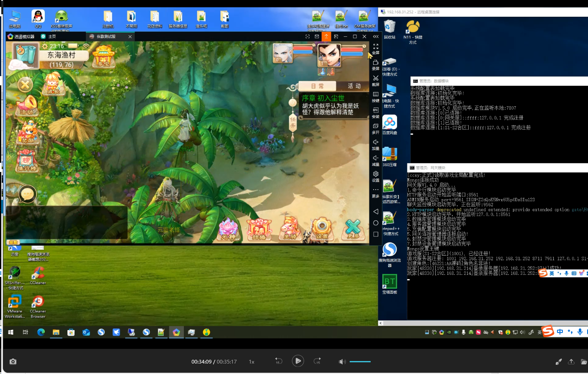Open the 更多 three-dots icon in sidebar
Image resolution: width=588 pixels, height=374 pixels.
pyautogui.click(x=376, y=192)
